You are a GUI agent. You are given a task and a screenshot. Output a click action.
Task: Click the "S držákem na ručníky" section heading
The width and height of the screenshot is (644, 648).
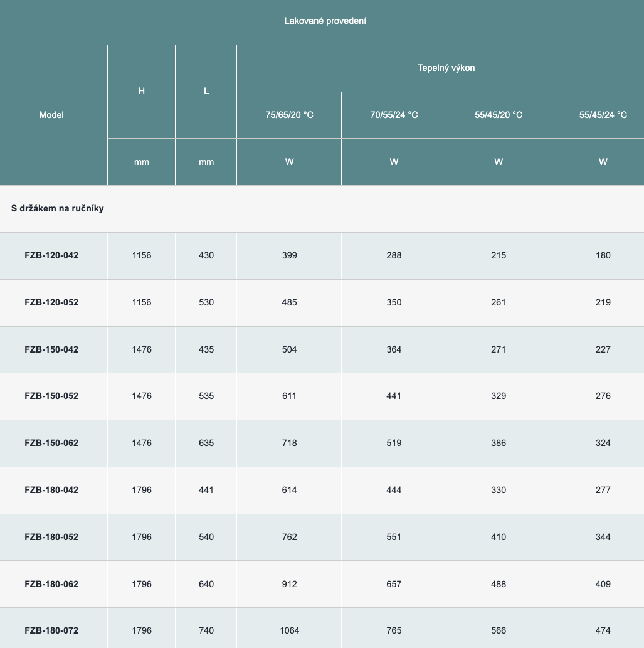(x=58, y=208)
